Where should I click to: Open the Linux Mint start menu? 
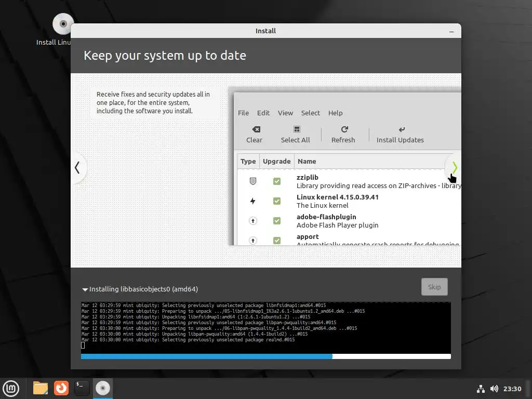(11, 388)
